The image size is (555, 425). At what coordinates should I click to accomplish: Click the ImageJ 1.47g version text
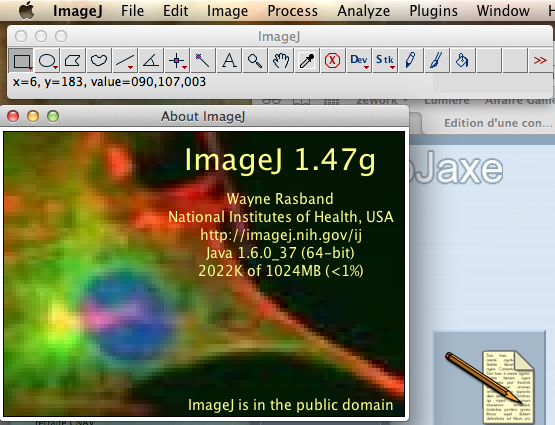coord(280,160)
